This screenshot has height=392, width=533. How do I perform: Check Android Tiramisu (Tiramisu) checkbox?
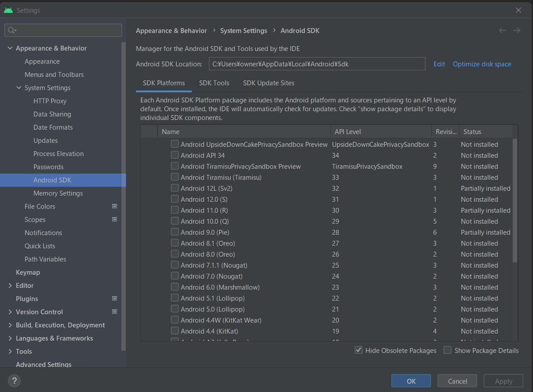pyautogui.click(x=175, y=177)
